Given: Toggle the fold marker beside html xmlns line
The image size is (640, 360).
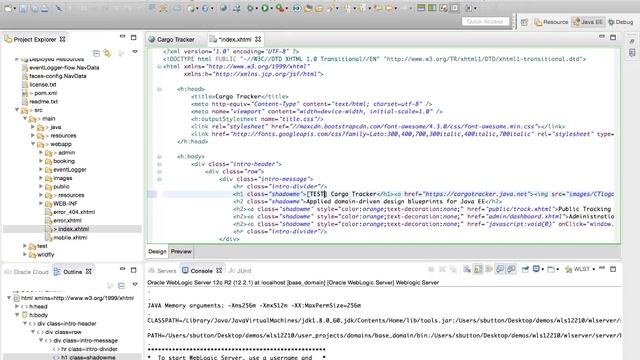Looking at the screenshot, I should click(160, 67).
